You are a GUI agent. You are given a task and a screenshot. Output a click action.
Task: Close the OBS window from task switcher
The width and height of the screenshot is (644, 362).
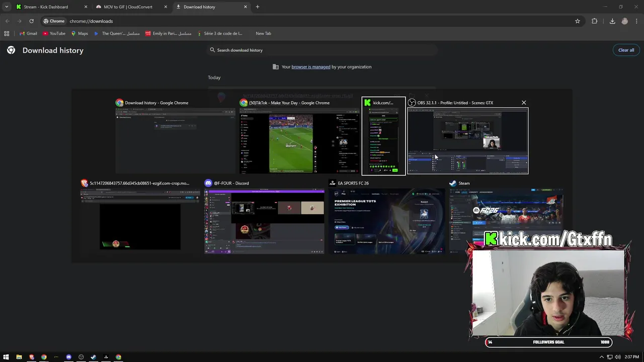524,103
